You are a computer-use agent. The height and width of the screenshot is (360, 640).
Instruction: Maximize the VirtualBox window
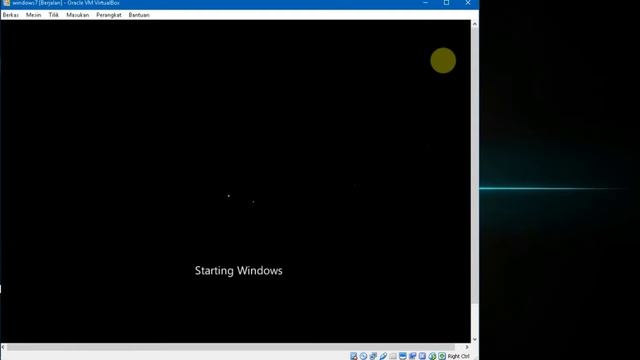click(447, 3)
